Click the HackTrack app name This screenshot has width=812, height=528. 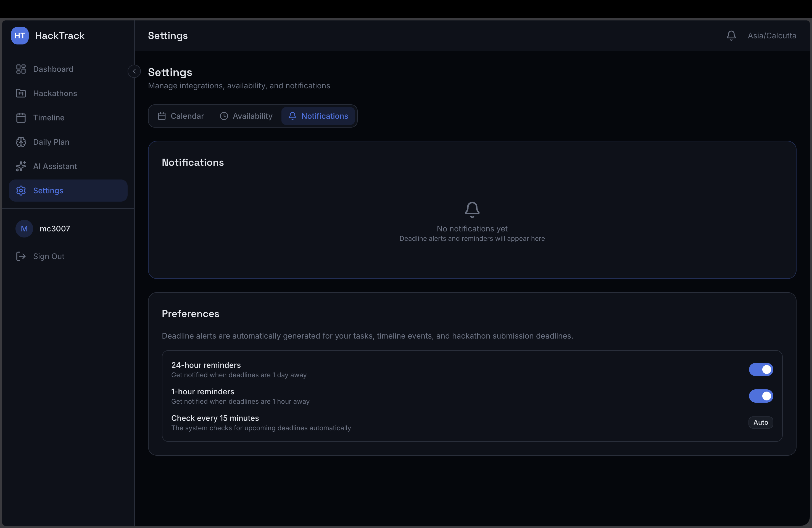click(60, 35)
